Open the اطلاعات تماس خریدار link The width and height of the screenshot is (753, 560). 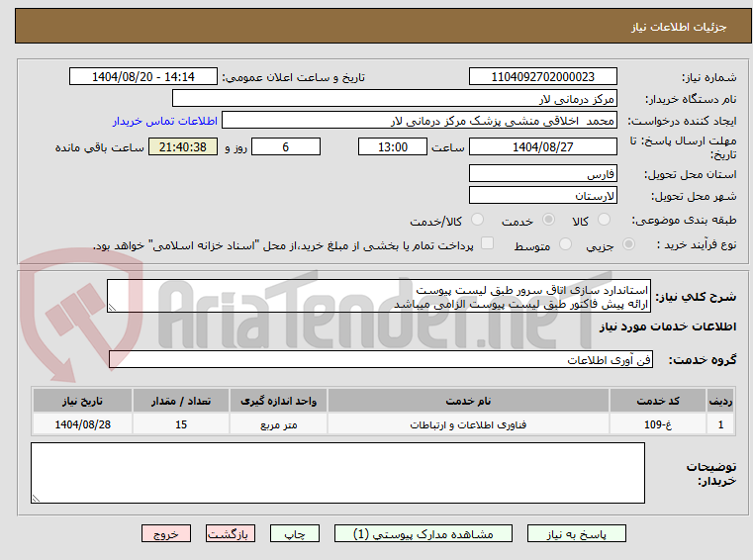point(165,121)
